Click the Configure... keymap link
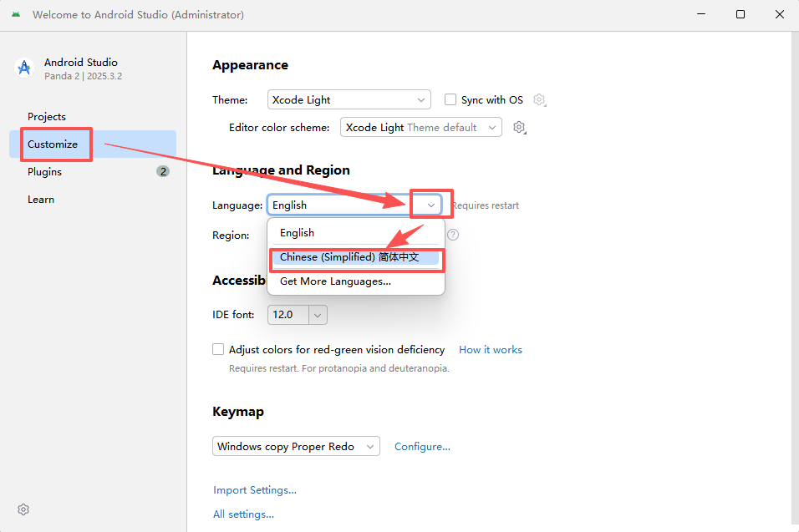Image resolution: width=799 pixels, height=532 pixels. pyautogui.click(x=422, y=447)
